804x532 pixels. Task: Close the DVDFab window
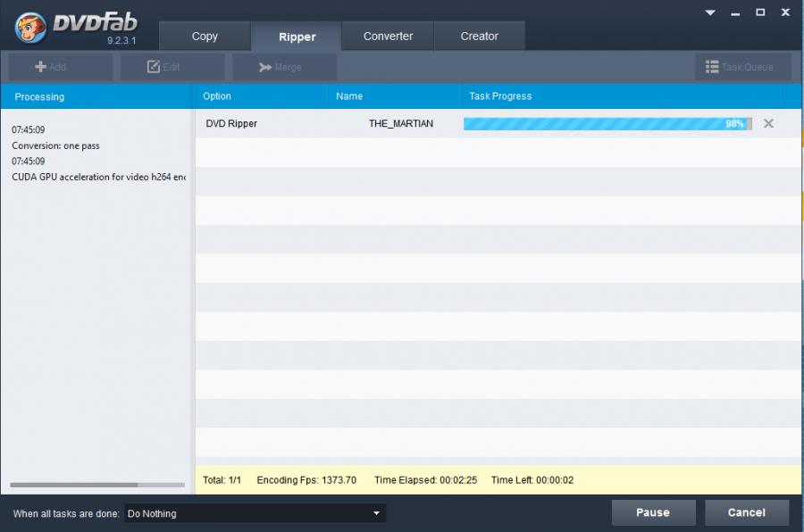click(x=785, y=12)
